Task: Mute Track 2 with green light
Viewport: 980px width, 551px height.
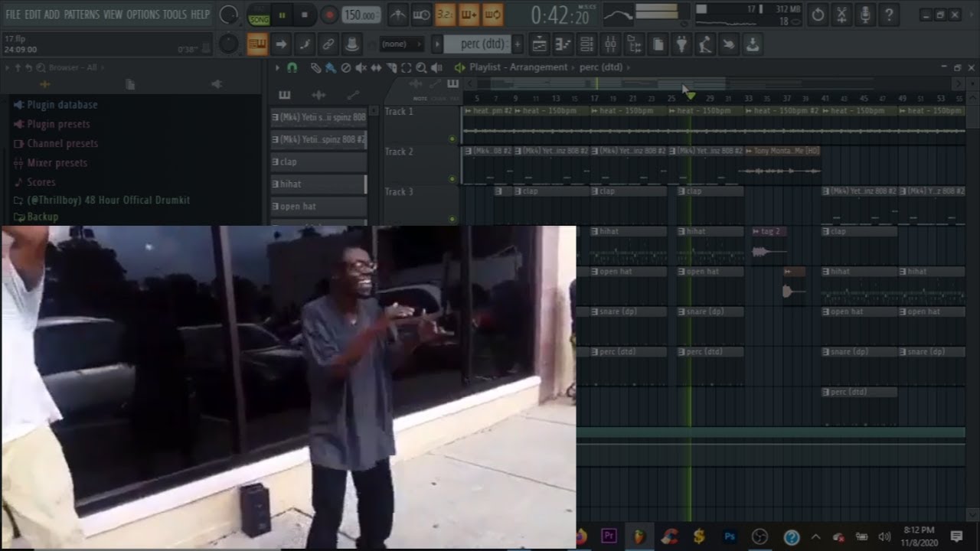Action: point(452,179)
